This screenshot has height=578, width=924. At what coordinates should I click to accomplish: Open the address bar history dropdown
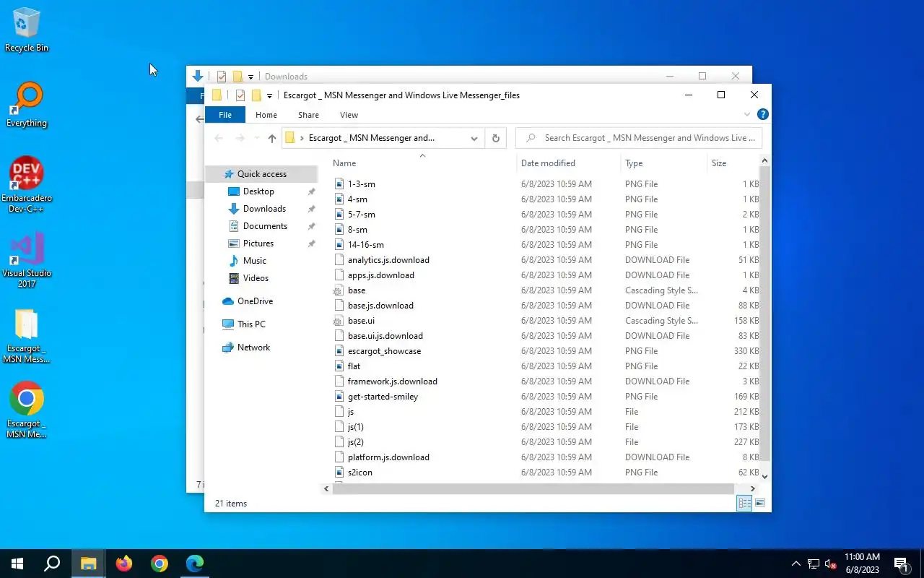click(x=474, y=138)
